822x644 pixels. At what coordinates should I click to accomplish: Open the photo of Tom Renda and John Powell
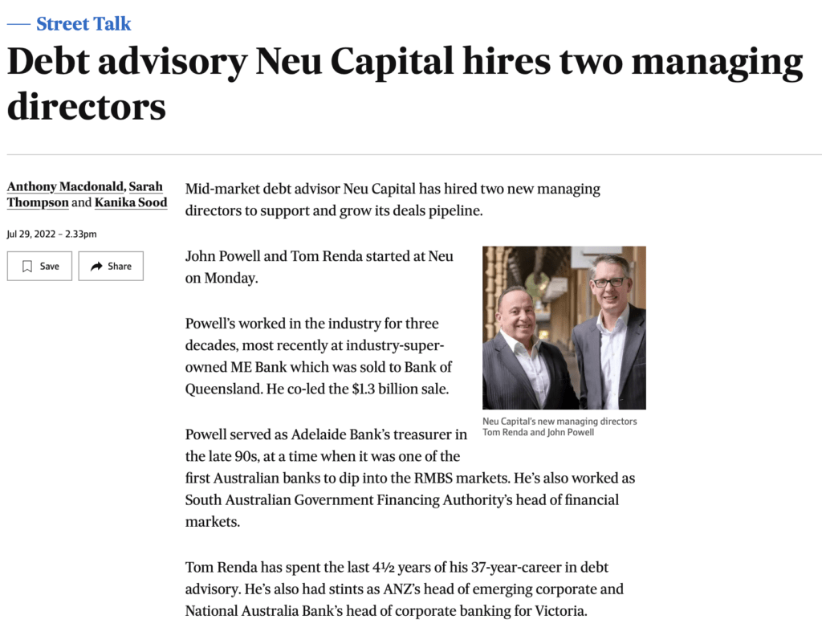tap(564, 327)
